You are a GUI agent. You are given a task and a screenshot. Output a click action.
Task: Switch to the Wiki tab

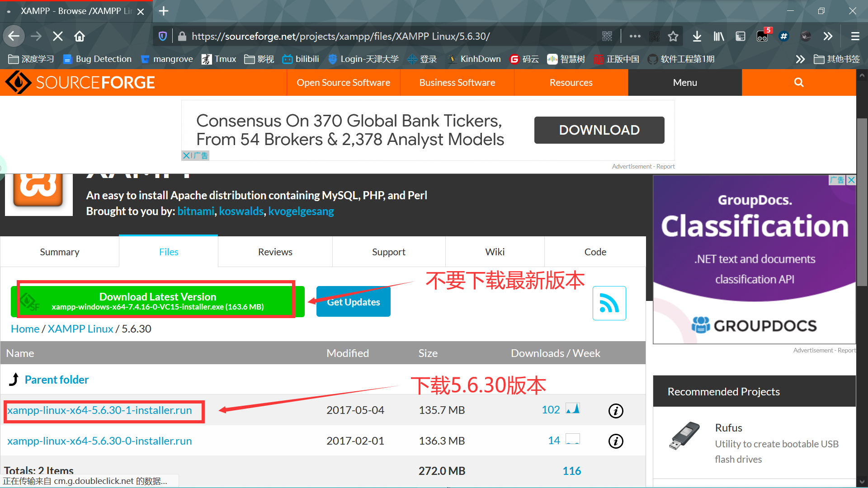(x=495, y=252)
